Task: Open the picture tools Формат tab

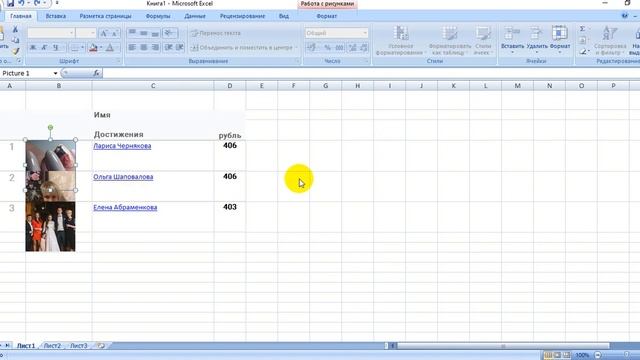Action: [x=327, y=16]
